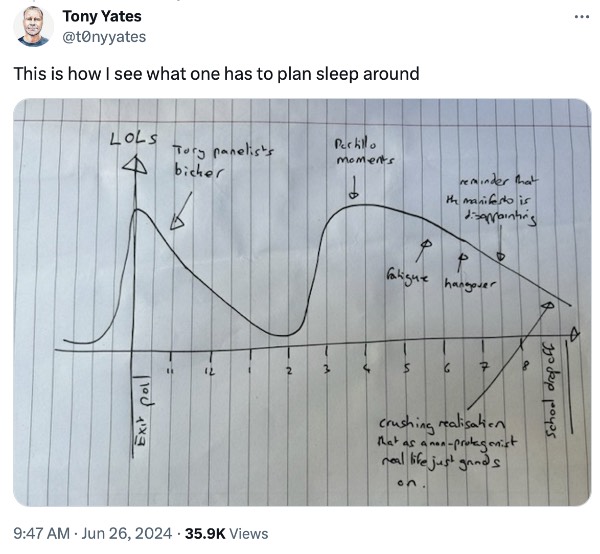Click the tweet text about planning sleep
Screen dimensions: 600x554
pos(217,73)
